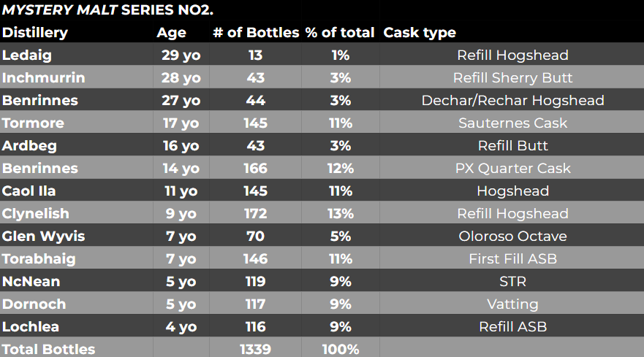Click the Distillery column header
Screen dimensions: 644x357
(35, 33)
